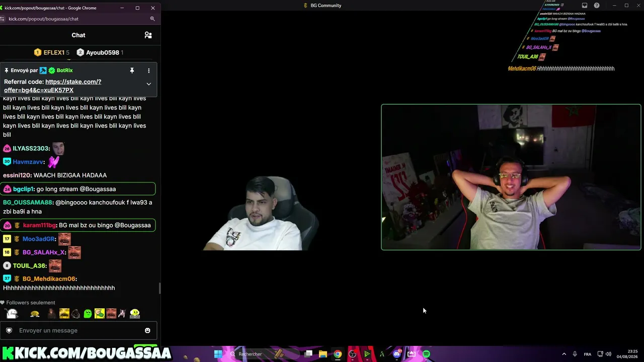Insert the yellow-tinted face emote

coord(64,314)
